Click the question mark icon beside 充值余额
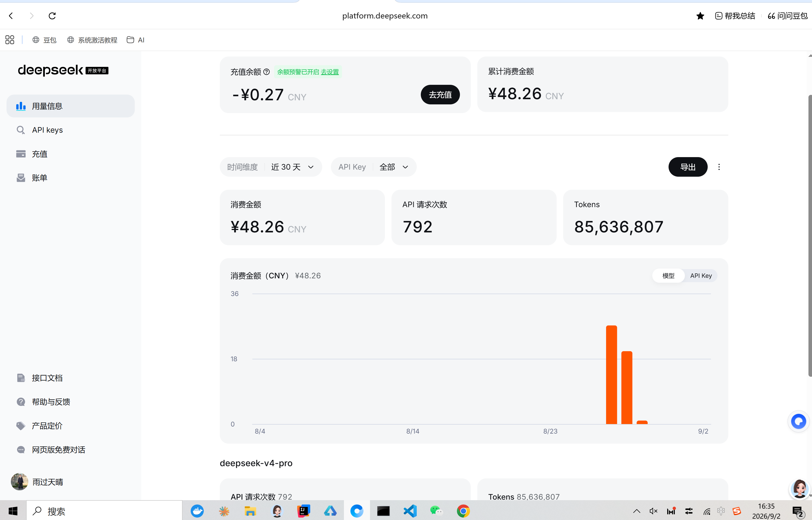 point(267,72)
